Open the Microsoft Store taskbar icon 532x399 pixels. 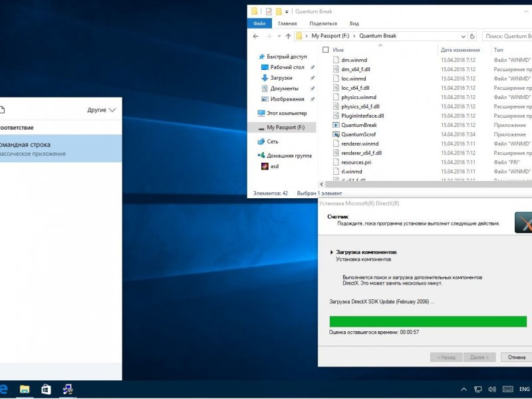pos(46,389)
